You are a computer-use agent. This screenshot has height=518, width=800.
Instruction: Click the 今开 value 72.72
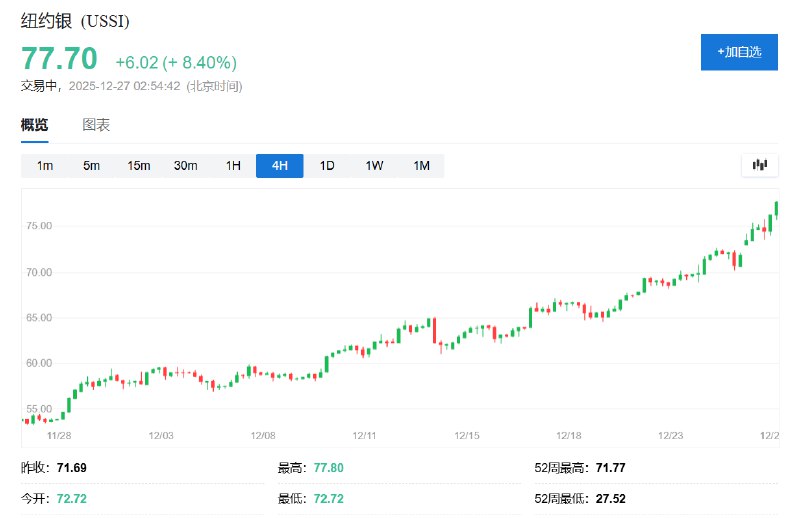(71, 499)
